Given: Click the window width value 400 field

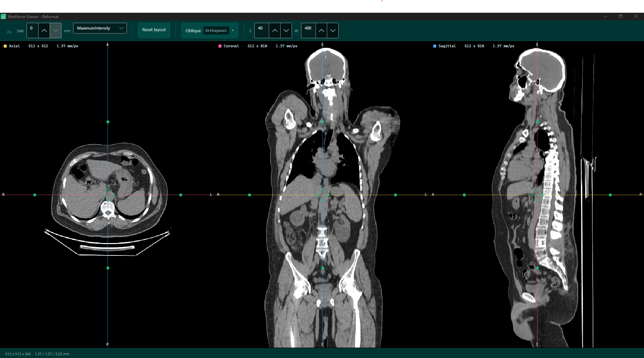Looking at the screenshot, I should (308, 31).
